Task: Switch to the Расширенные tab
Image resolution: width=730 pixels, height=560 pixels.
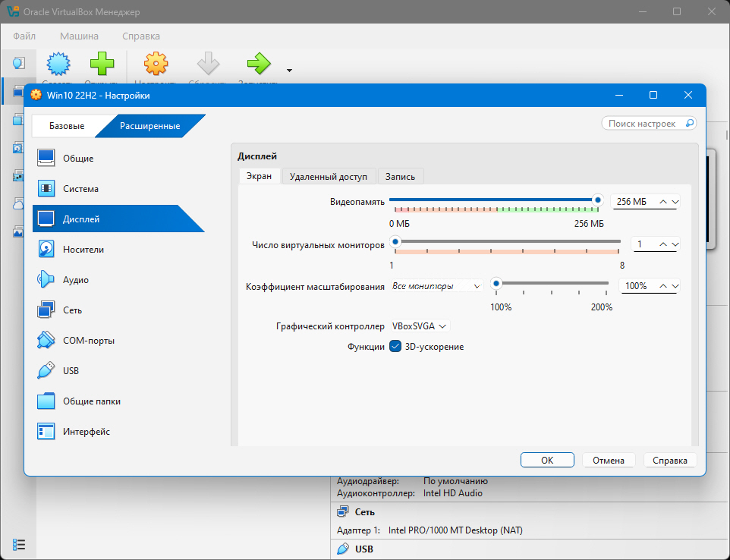Action: (150, 126)
